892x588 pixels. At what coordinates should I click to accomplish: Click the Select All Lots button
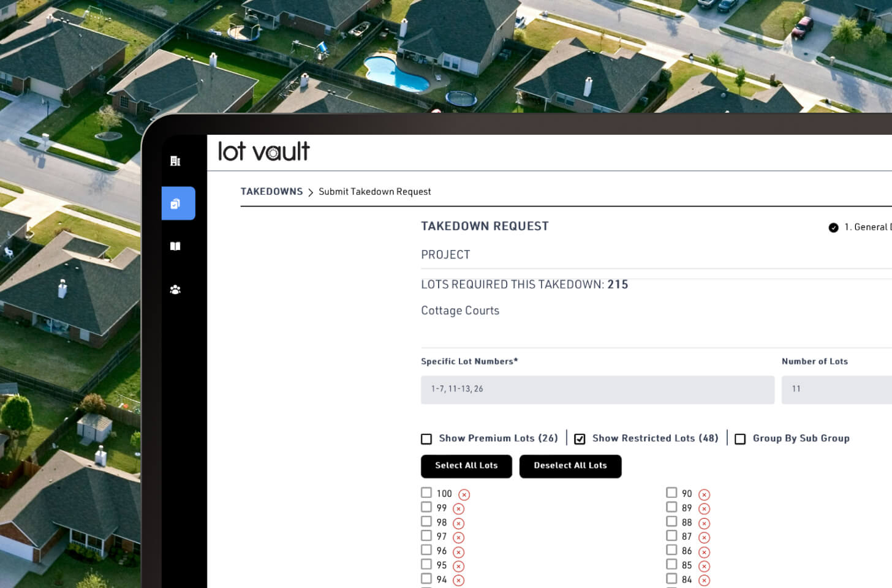pos(466,466)
